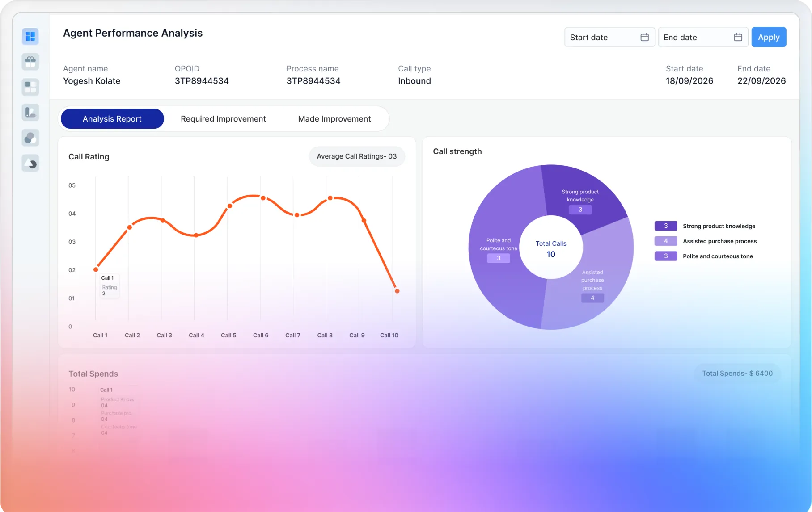812x512 pixels.
Task: Open the color swatches palette sidebar icon
Action: (30, 112)
